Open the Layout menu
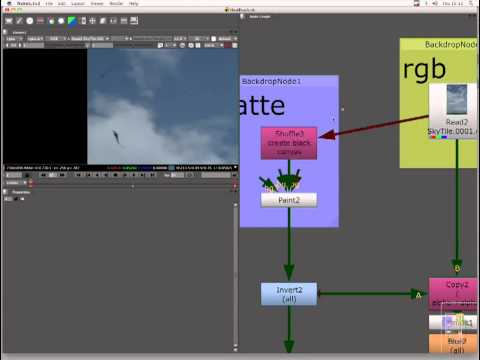This screenshot has width=480, height=360. coord(78,4)
